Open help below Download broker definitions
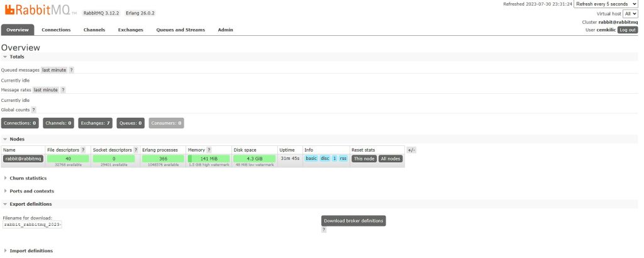644x258 pixels. click(324, 230)
